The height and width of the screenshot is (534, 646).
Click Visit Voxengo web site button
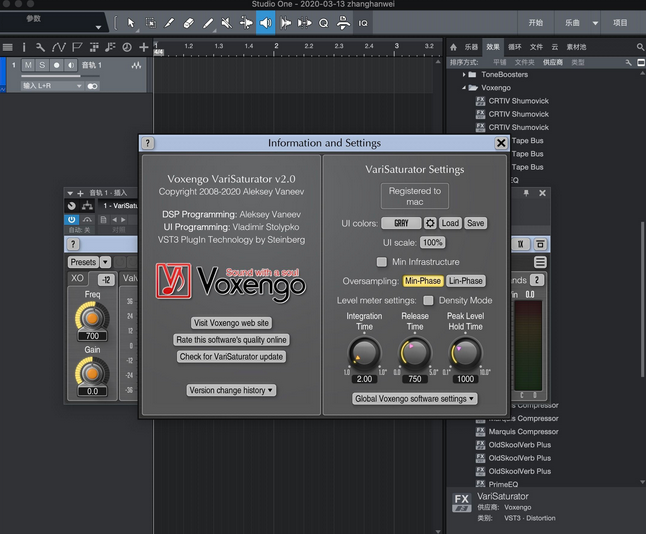click(x=231, y=323)
